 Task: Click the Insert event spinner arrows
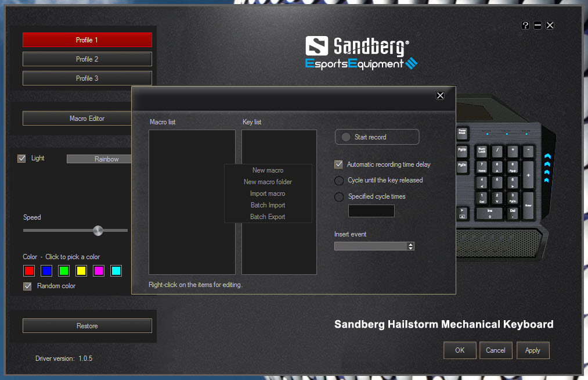pyautogui.click(x=411, y=246)
